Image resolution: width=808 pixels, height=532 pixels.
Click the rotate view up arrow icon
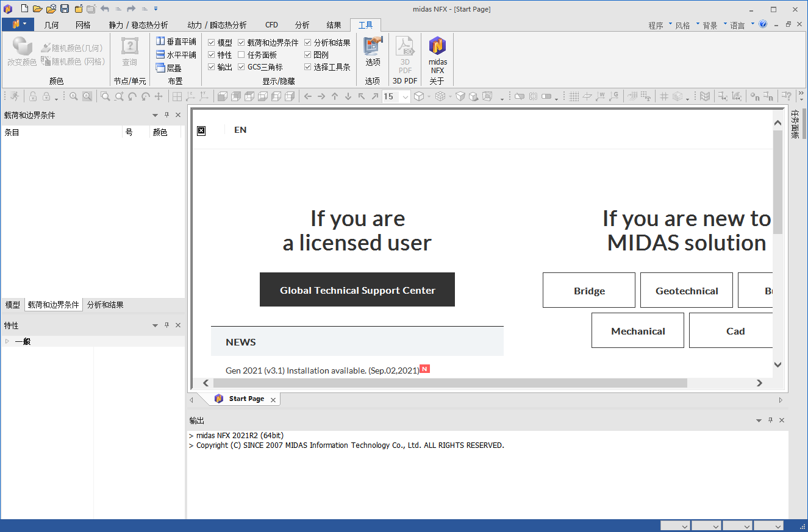[335, 96]
